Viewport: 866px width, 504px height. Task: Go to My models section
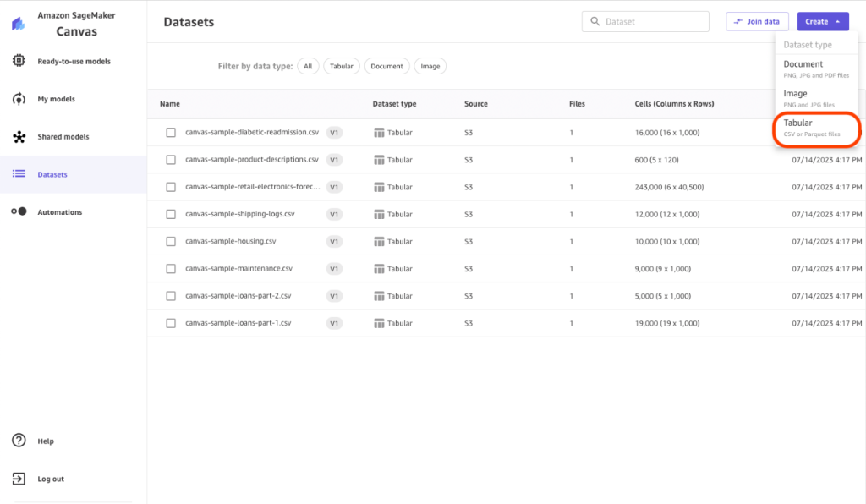point(57,99)
